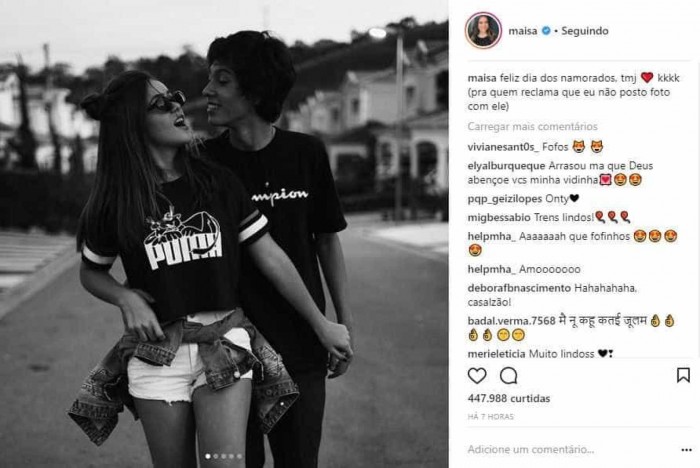Image resolution: width=700 pixels, height=468 pixels.
Task: Open vivianesant0s_ commenter profile
Action: click(503, 147)
